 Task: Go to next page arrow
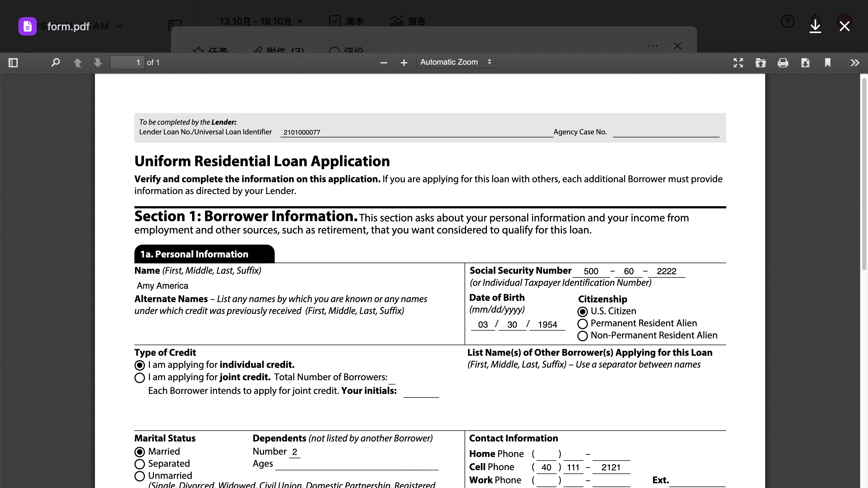click(x=98, y=63)
